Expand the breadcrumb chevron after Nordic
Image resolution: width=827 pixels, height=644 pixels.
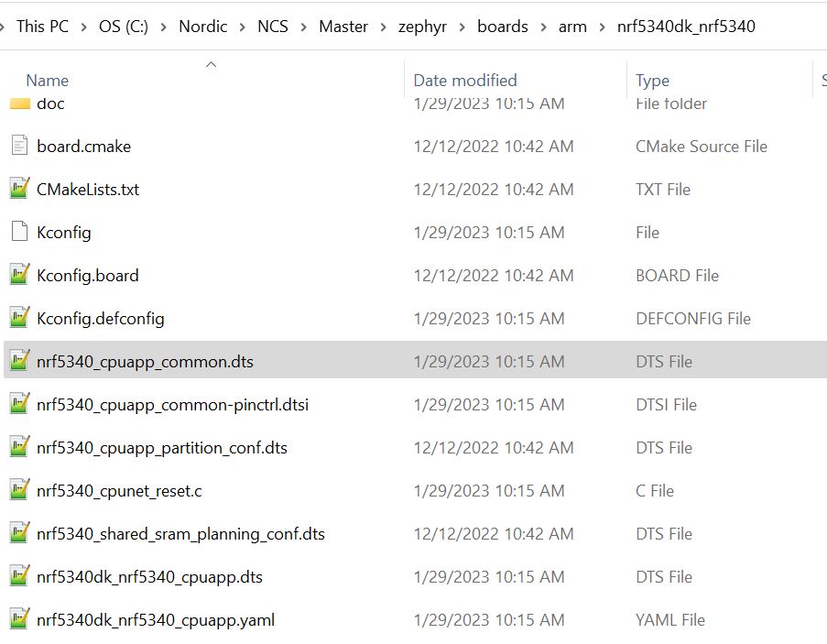point(243,27)
